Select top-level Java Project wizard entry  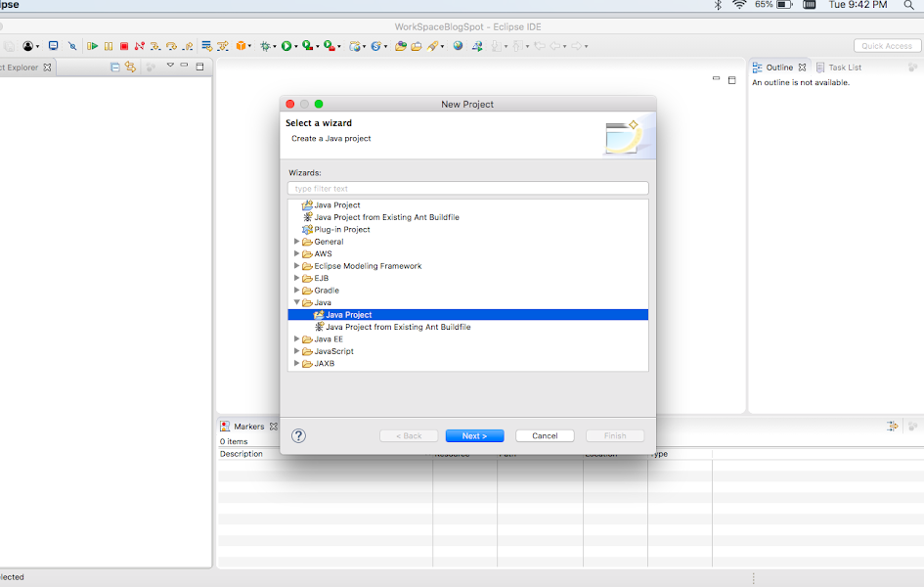(x=330, y=204)
